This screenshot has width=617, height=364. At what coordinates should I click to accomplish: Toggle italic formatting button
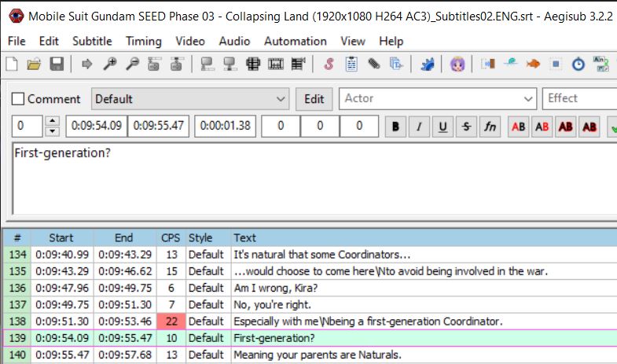pos(419,127)
